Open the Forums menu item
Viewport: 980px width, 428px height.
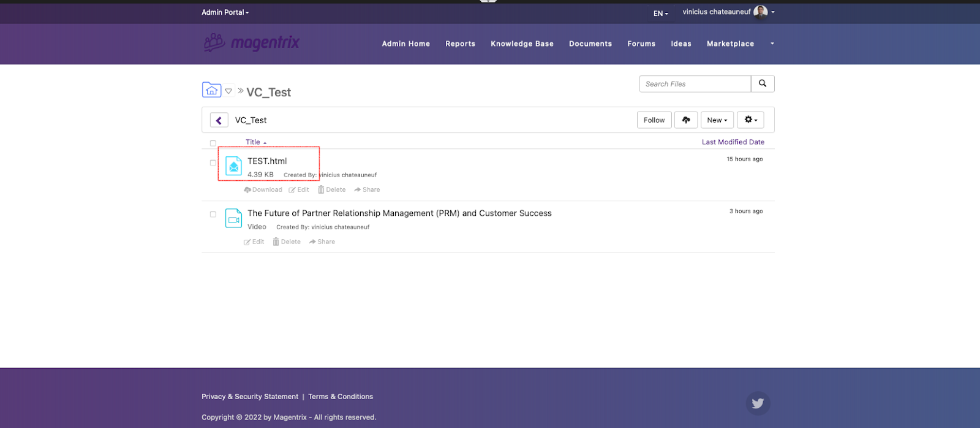coord(641,44)
